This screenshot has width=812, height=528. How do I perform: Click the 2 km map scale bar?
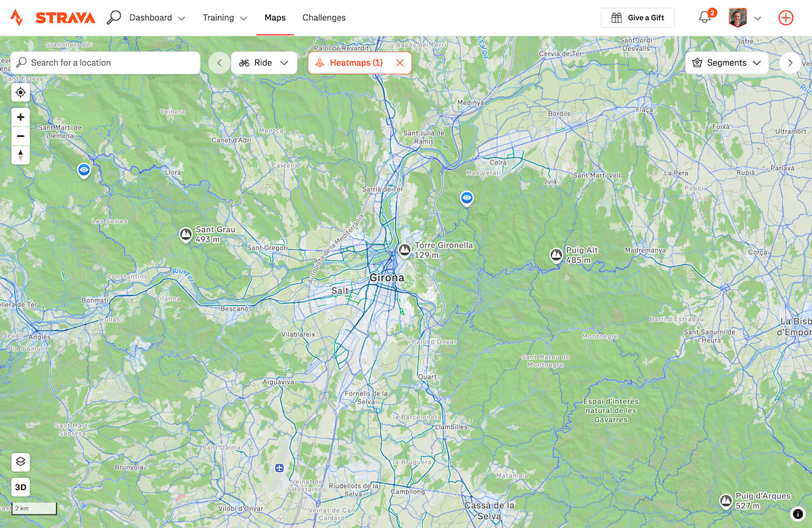point(34,508)
